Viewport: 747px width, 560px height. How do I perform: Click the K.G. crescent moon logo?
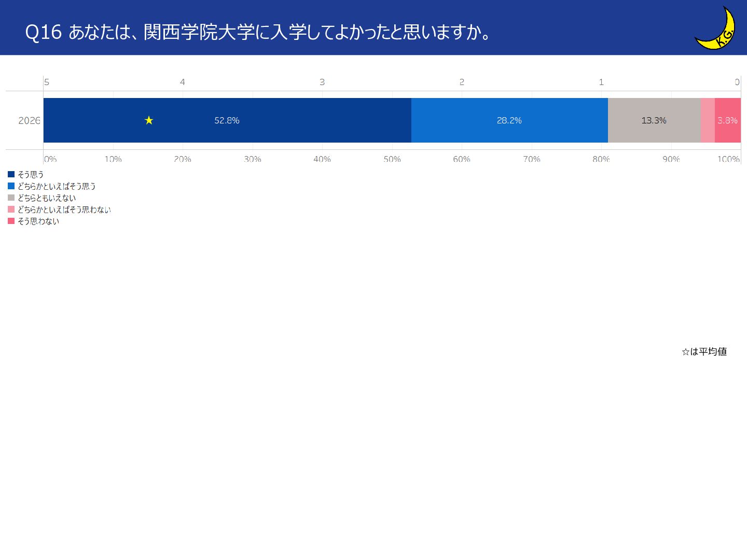click(715, 28)
